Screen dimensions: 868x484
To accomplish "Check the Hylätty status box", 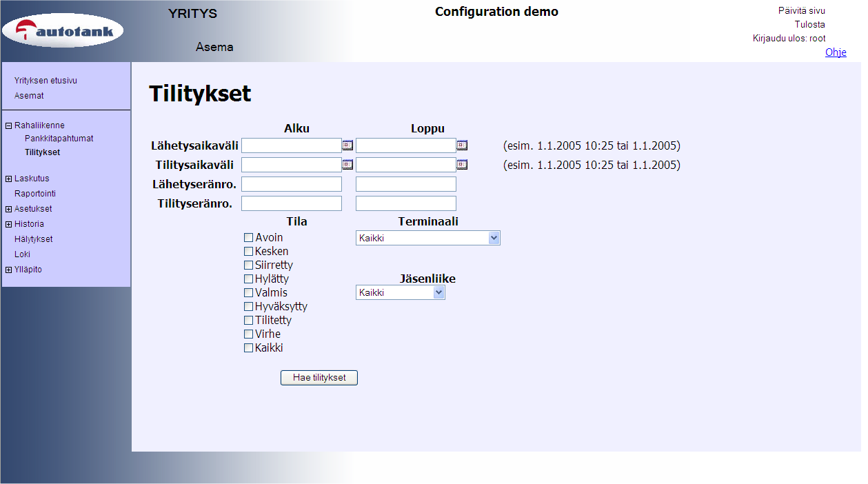I will pos(249,279).
